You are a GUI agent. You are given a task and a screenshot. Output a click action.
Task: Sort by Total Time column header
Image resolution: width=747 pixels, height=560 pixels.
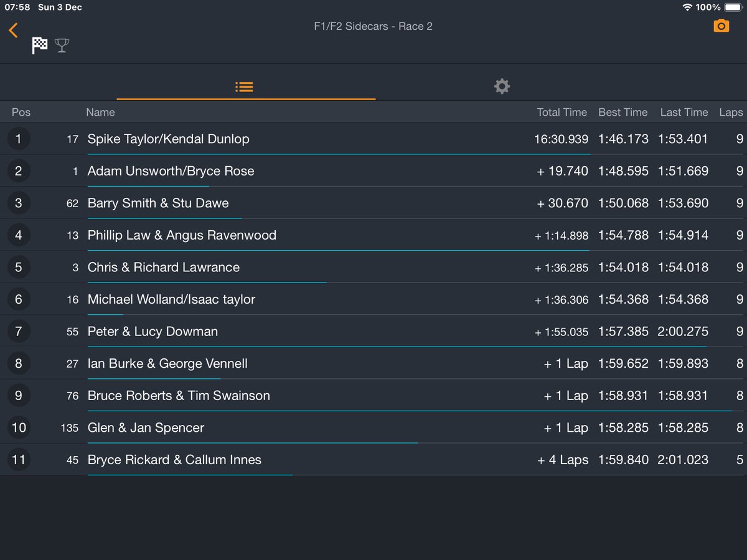click(x=562, y=113)
